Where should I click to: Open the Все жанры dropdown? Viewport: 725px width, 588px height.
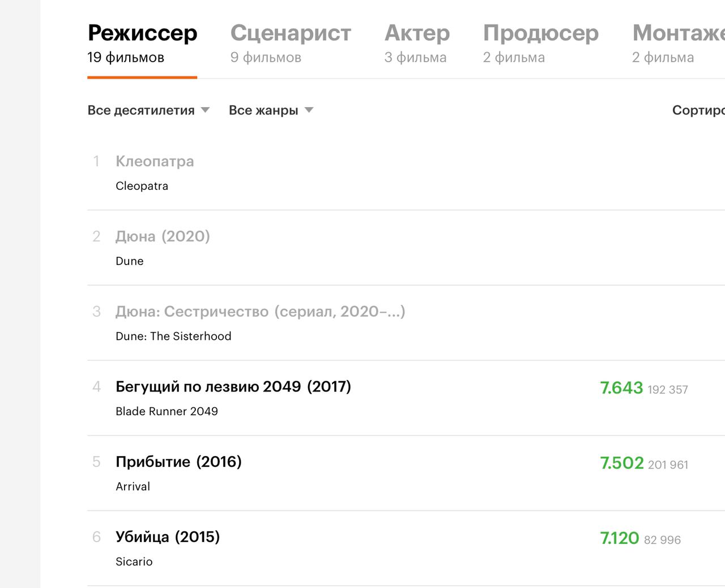coord(271,110)
